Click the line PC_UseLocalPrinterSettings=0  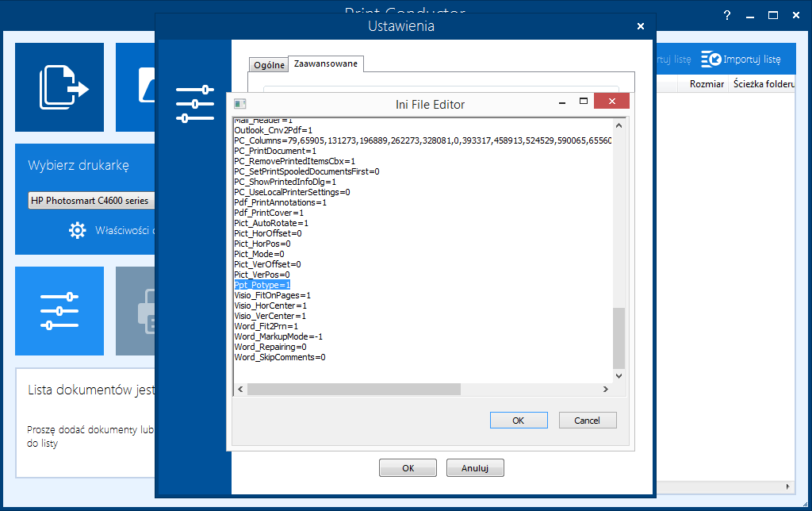(x=292, y=192)
